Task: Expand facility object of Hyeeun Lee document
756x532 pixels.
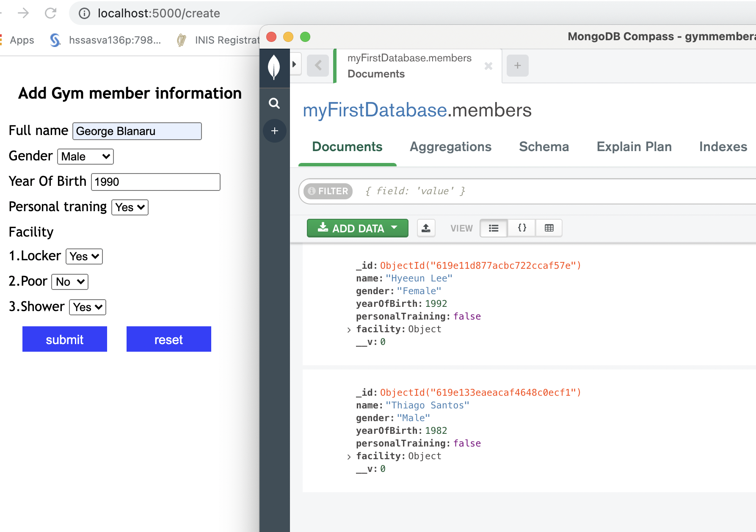Action: point(349,330)
